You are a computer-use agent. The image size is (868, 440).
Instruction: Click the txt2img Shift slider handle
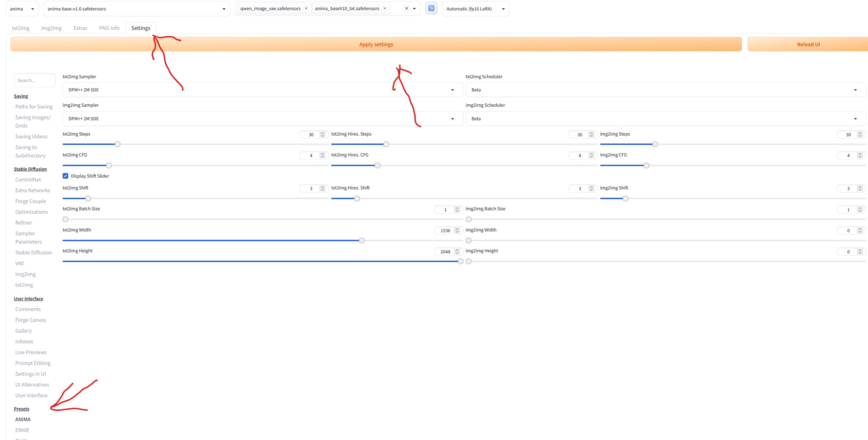tap(88, 198)
